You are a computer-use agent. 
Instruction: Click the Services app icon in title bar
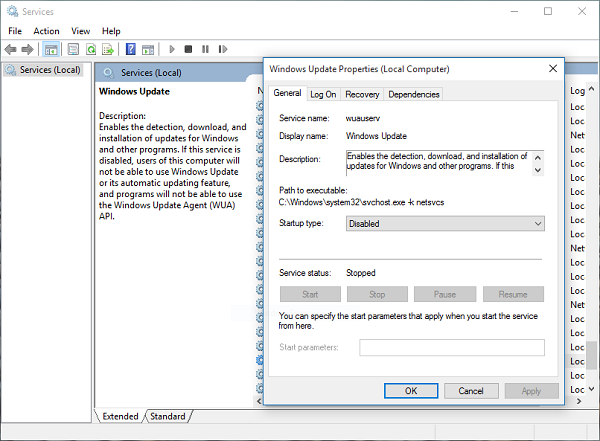(12, 11)
